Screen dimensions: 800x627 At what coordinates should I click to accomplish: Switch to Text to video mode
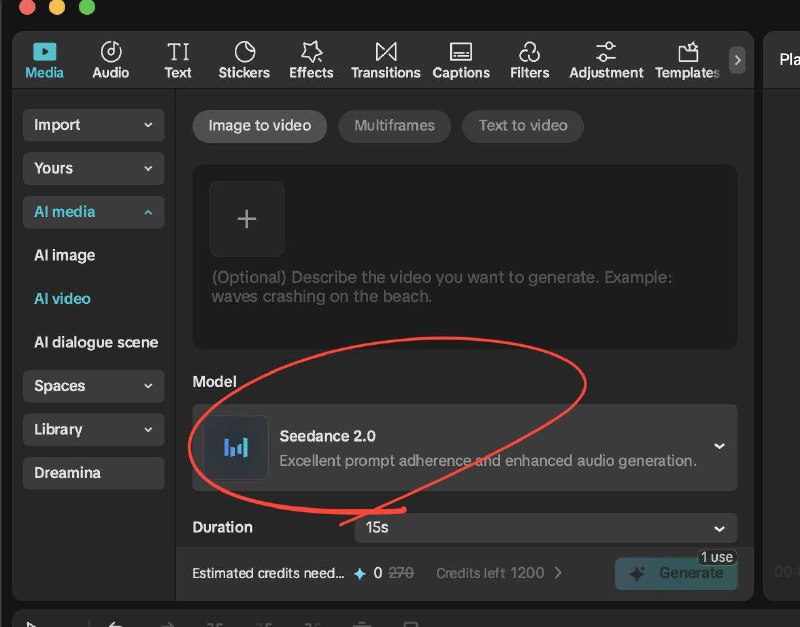(x=522, y=126)
